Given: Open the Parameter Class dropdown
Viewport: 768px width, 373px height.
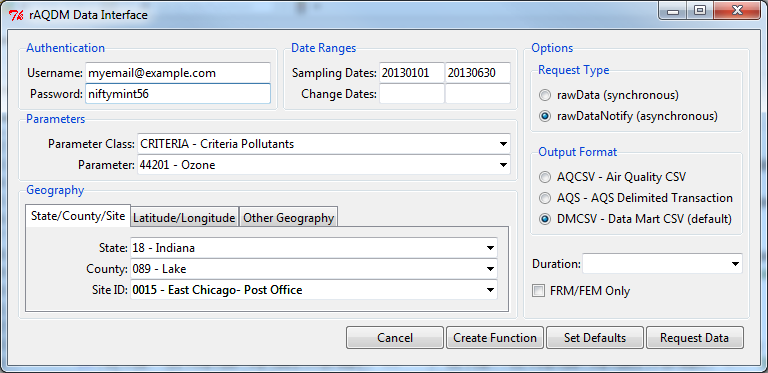Looking at the screenshot, I should tap(324, 144).
